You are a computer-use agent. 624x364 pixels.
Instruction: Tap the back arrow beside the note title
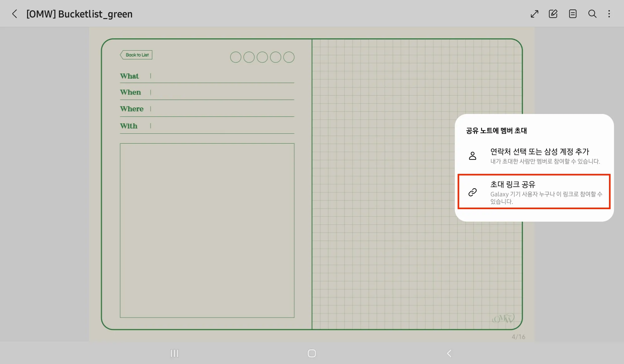point(14,14)
